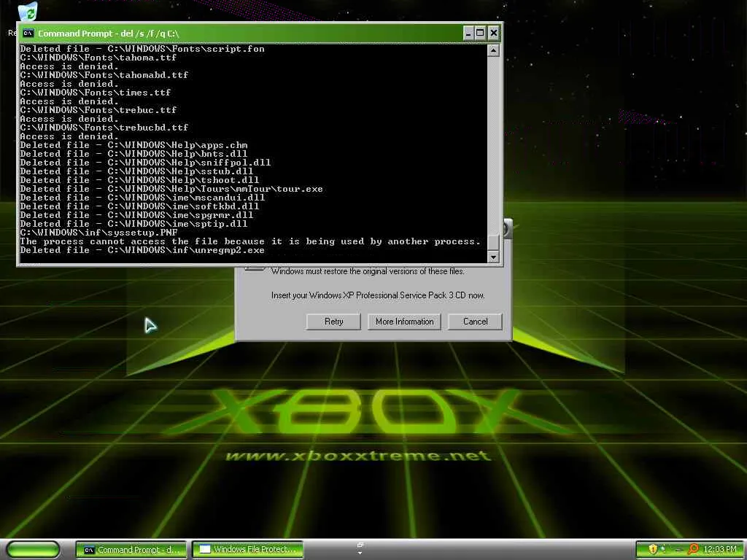Viewport: 747px width, 560px height.
Task: Click line 'C:\WINDOWS\Fonts\trebuc.ttf'
Action: point(98,110)
